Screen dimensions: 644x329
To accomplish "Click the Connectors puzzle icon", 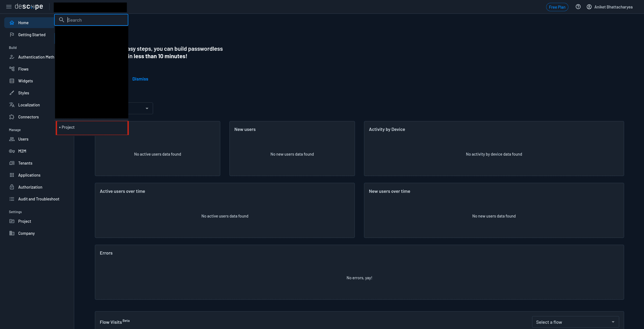I will coord(12,117).
